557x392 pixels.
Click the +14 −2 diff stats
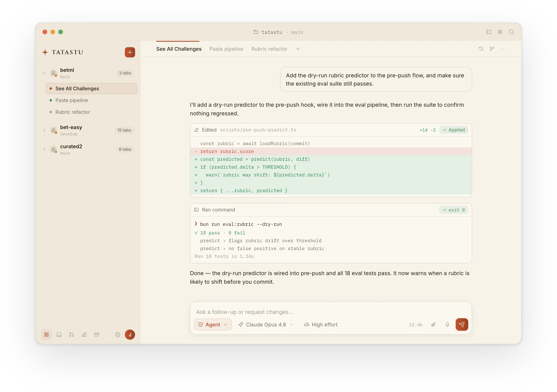[x=427, y=130]
